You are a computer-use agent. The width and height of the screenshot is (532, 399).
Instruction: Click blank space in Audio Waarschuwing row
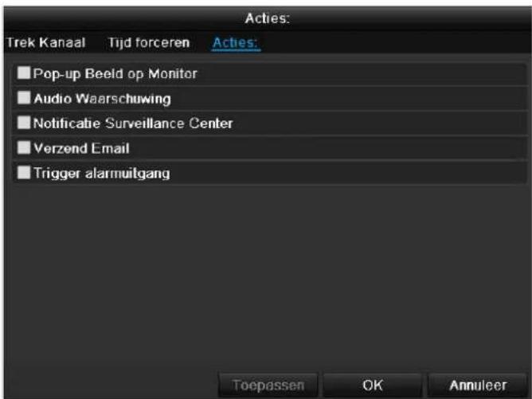pos(346,99)
